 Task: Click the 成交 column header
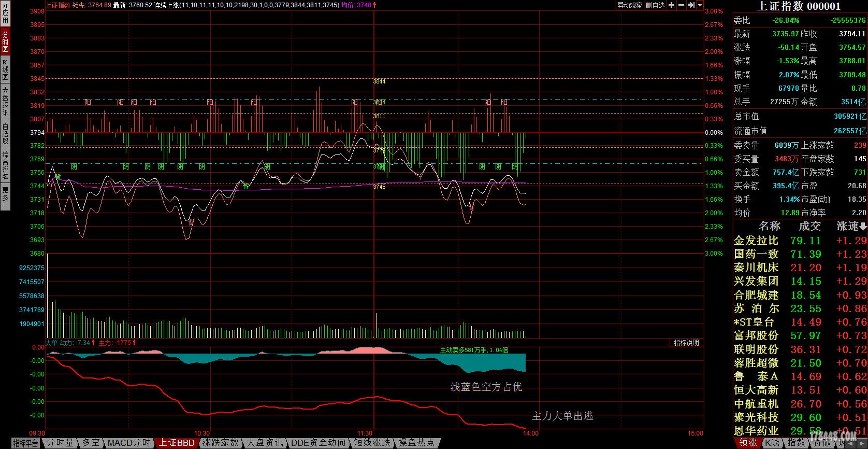[x=809, y=226]
